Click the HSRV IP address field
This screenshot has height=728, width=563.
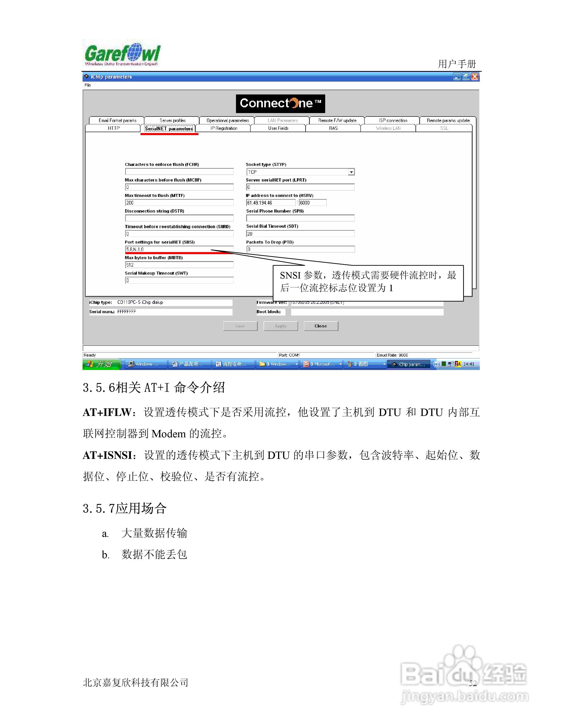coord(270,203)
